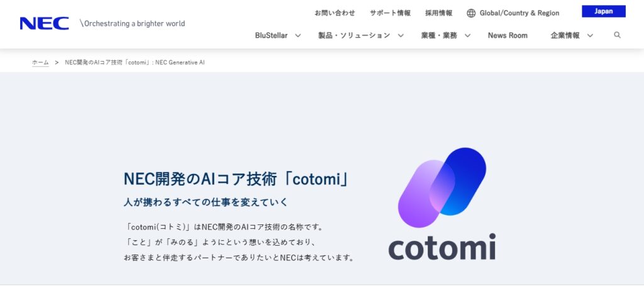Select Global/Country & Region link
Image resolution: width=644 pixels, height=286 pixels.
[x=519, y=13]
